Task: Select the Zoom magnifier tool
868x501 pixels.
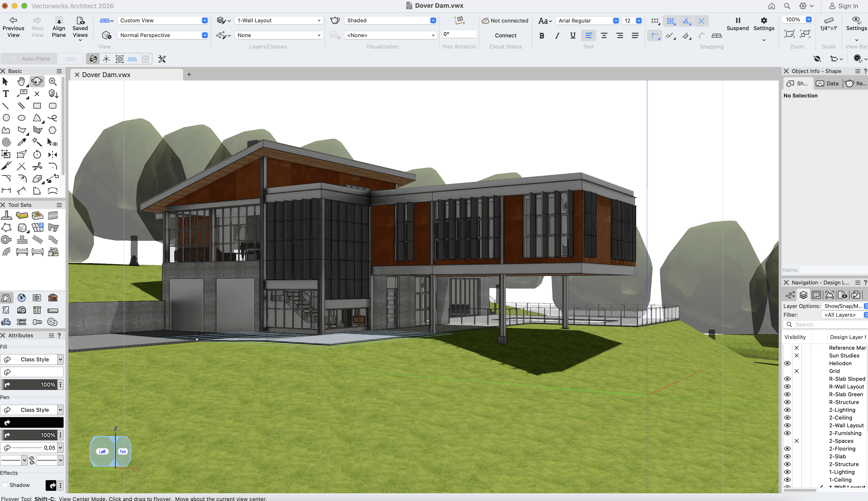Action: (x=52, y=81)
